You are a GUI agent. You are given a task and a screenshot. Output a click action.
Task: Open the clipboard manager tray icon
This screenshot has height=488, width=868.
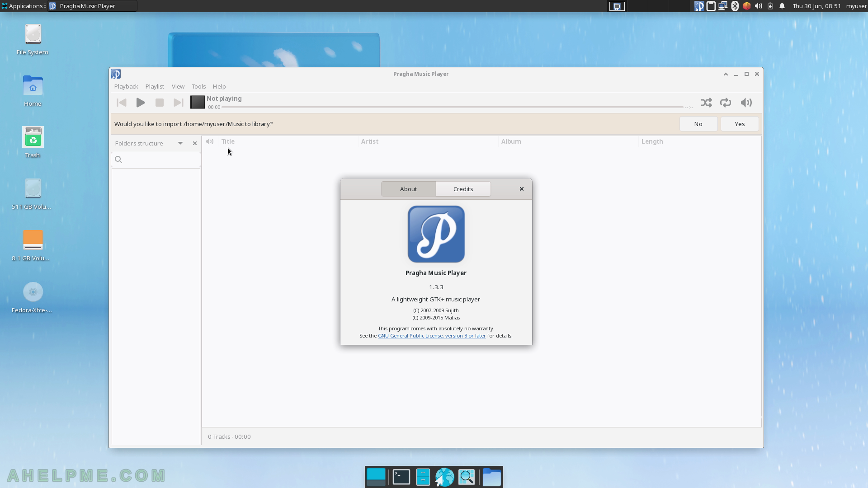pos(711,6)
